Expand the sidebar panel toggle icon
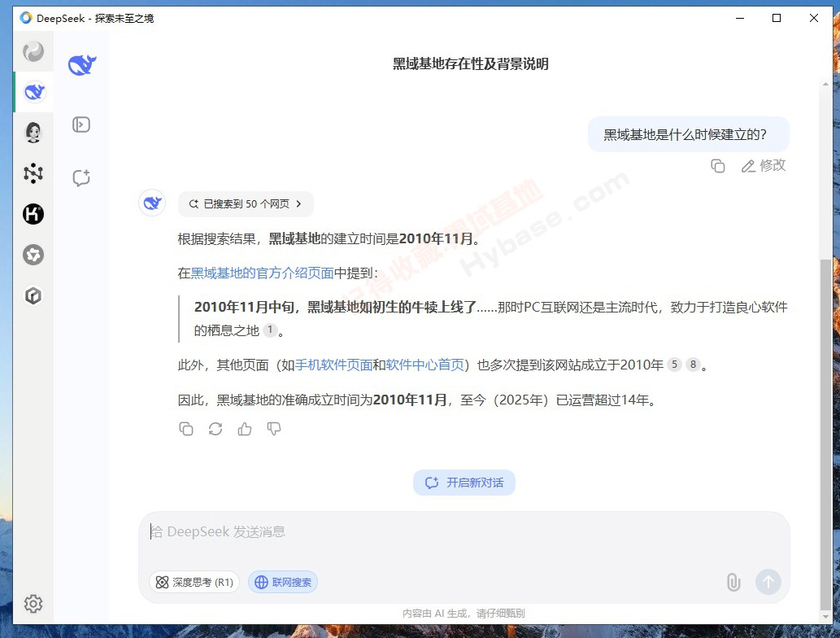 tap(81, 125)
